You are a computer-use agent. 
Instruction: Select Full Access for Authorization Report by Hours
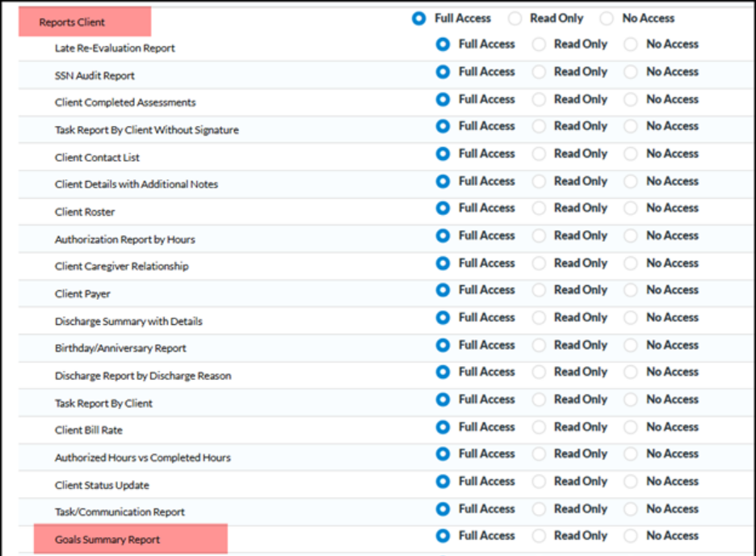443,236
